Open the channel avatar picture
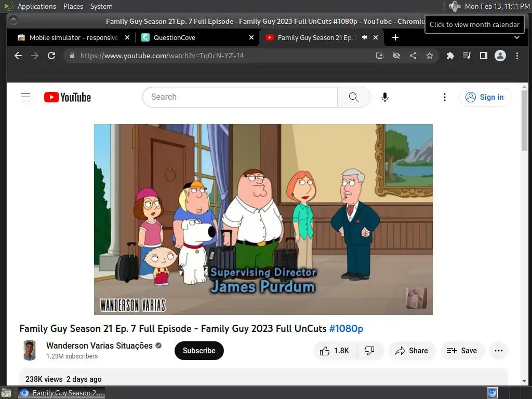Viewport: 532px width, 399px height. click(30, 350)
